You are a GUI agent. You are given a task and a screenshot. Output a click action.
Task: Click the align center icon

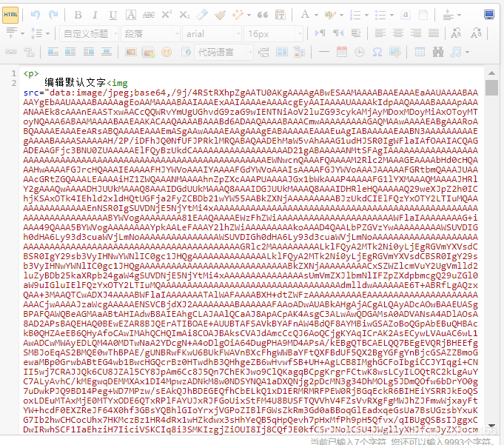click(398, 33)
